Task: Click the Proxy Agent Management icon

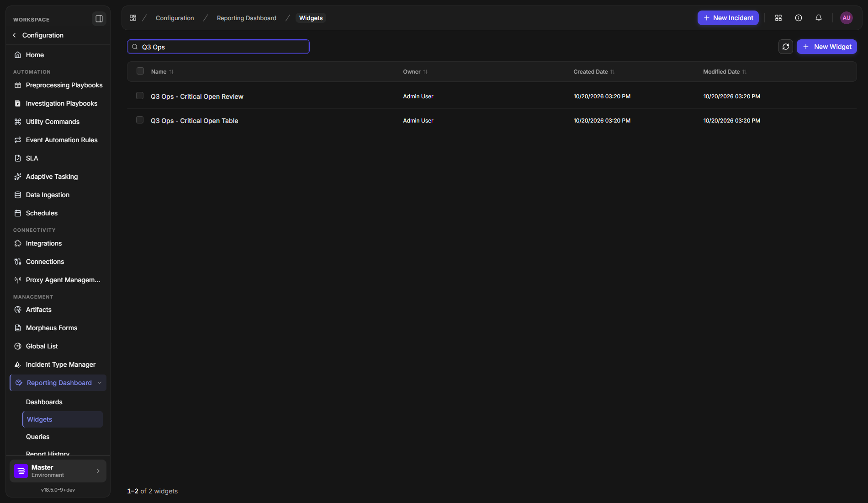Action: tap(18, 280)
